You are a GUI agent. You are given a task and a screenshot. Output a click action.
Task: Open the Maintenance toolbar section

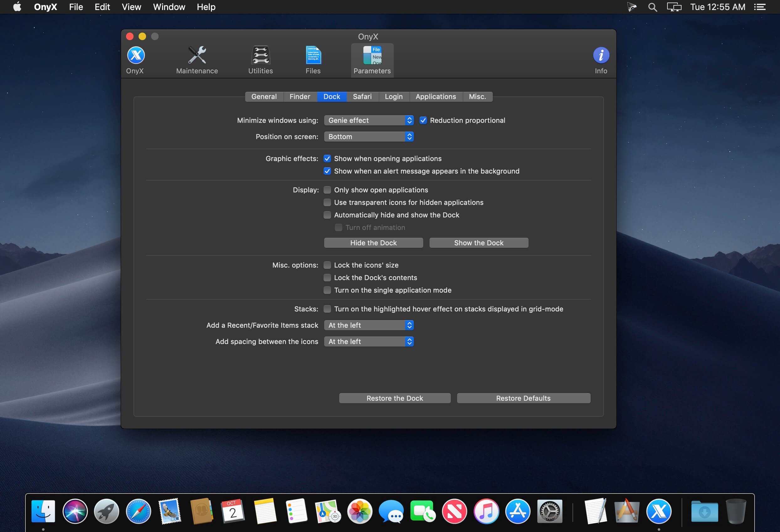pyautogui.click(x=197, y=60)
